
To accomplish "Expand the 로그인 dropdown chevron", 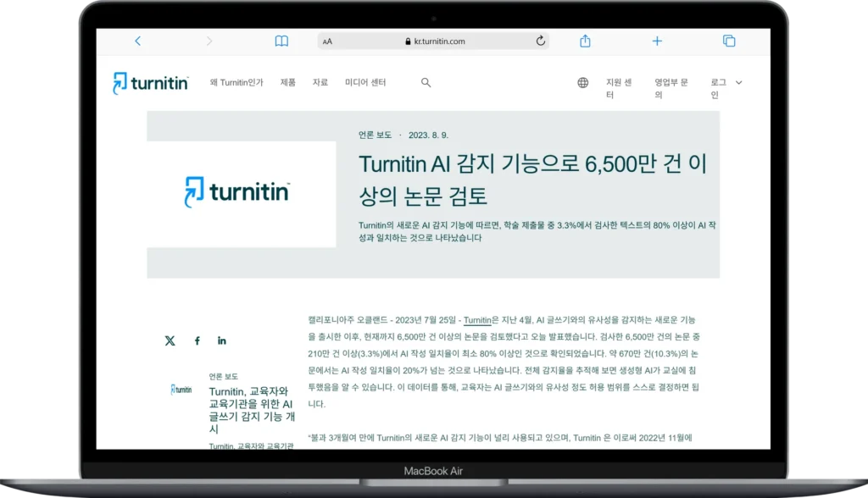I will tap(738, 82).
